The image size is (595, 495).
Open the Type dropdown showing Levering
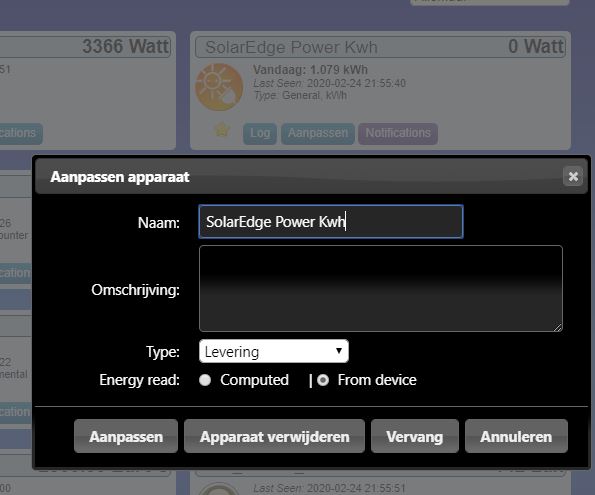[x=274, y=351]
